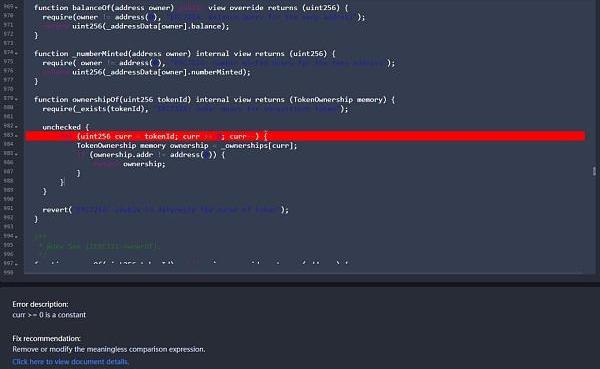Fold the highlighted for-loop line arrow
The height and width of the screenshot is (369, 600).
tap(16, 136)
